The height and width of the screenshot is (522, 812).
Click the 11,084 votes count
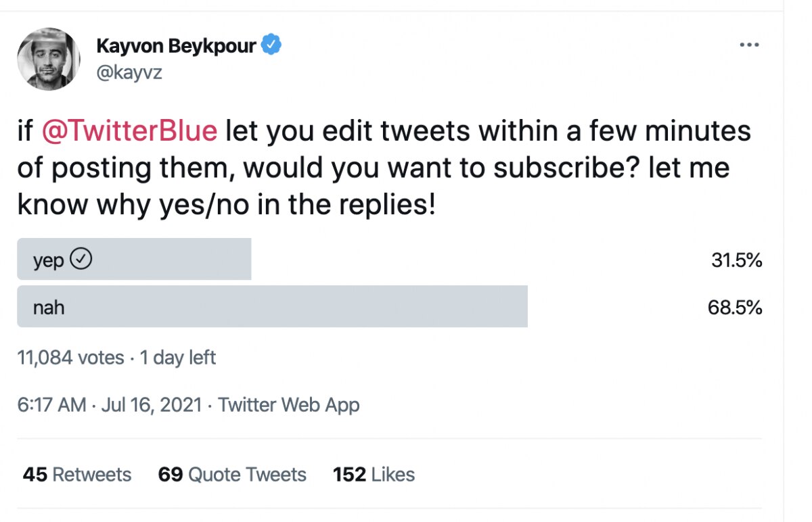pyautogui.click(x=70, y=358)
